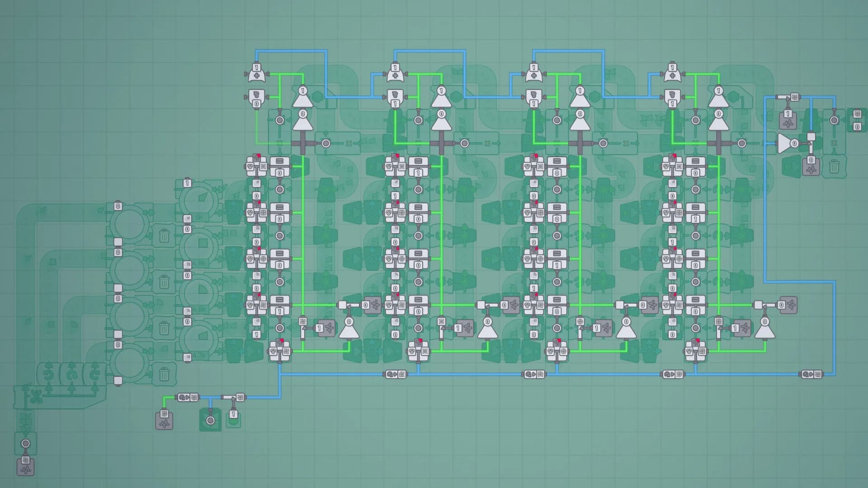Select the first column's shape analyzer showing 0
Image resolution: width=868 pixels, height=488 pixels.
[x=257, y=98]
